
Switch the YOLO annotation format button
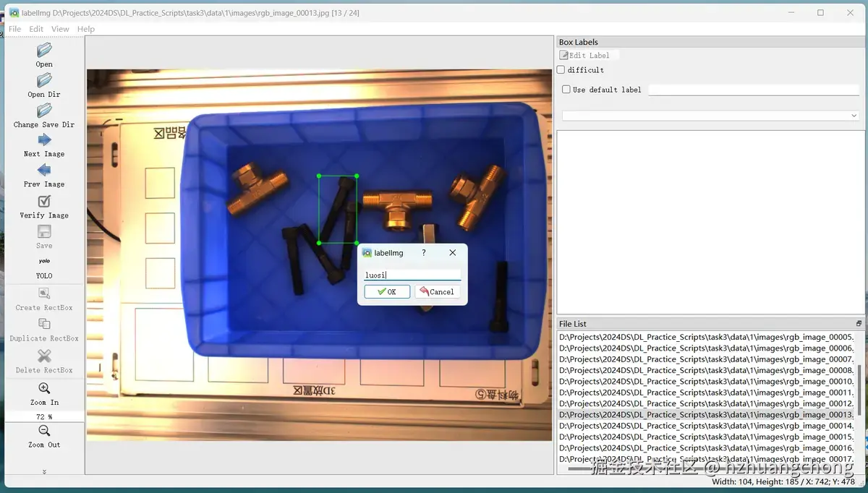(44, 267)
